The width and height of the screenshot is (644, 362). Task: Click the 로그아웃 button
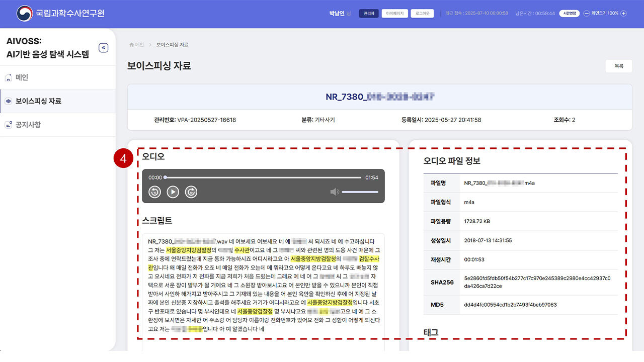pyautogui.click(x=422, y=14)
